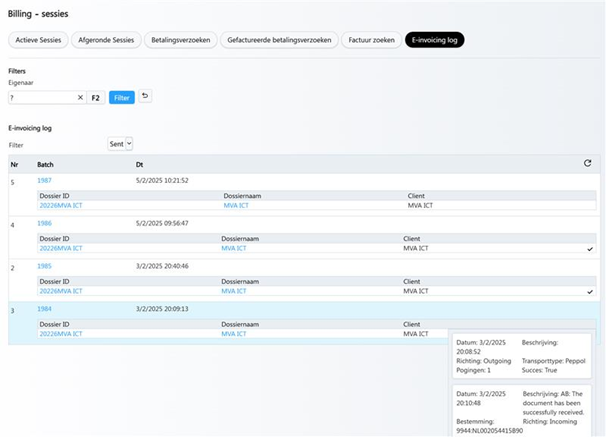Select the E-invoicing log tab
The height and width of the screenshot is (437, 606).
tap(434, 40)
